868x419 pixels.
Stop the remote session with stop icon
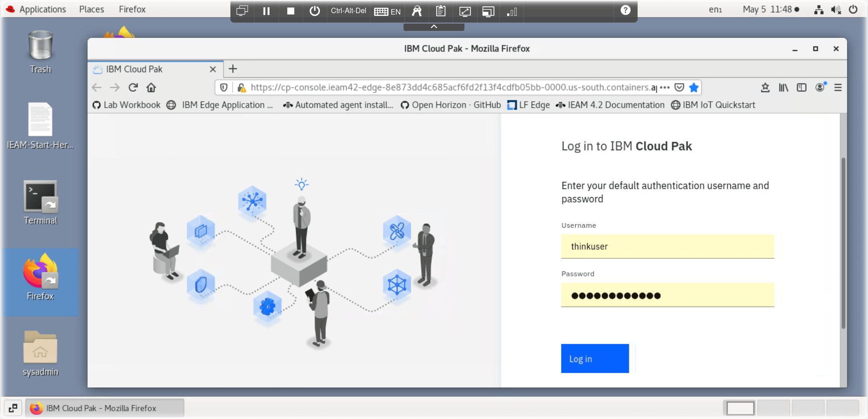point(290,11)
